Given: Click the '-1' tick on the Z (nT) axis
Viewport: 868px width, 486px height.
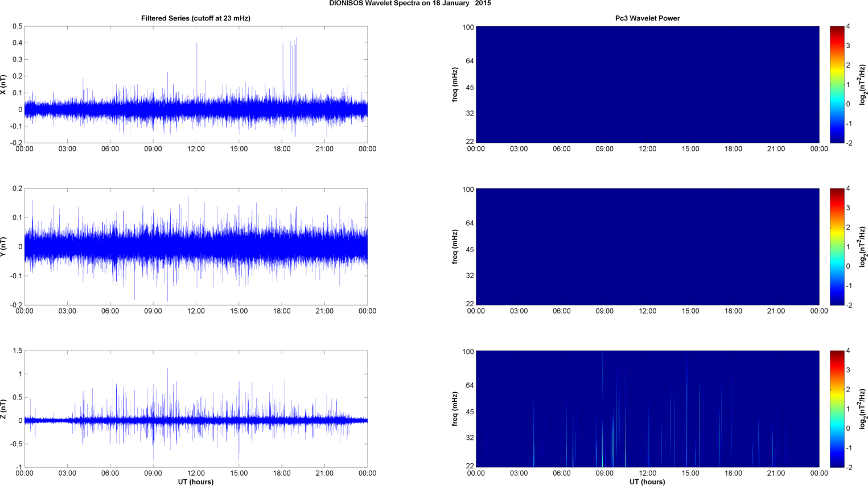Looking at the screenshot, I should click(x=19, y=467).
